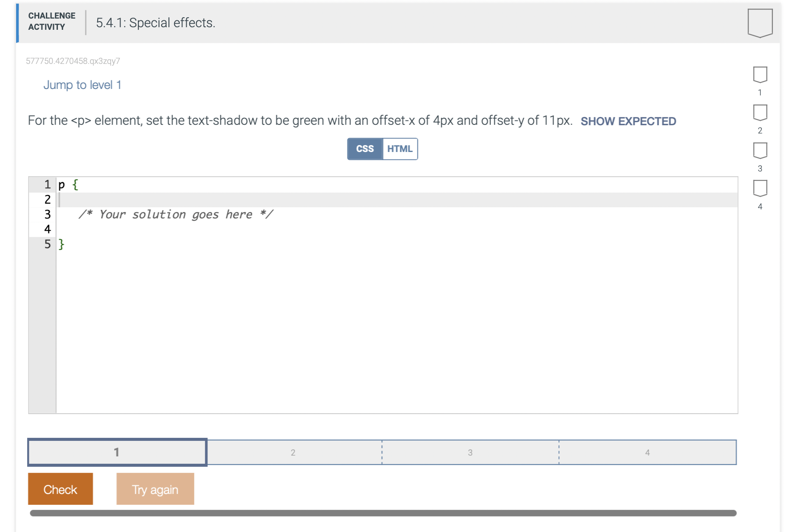
Task: Click the Jump to level 1 link
Action: pos(82,85)
